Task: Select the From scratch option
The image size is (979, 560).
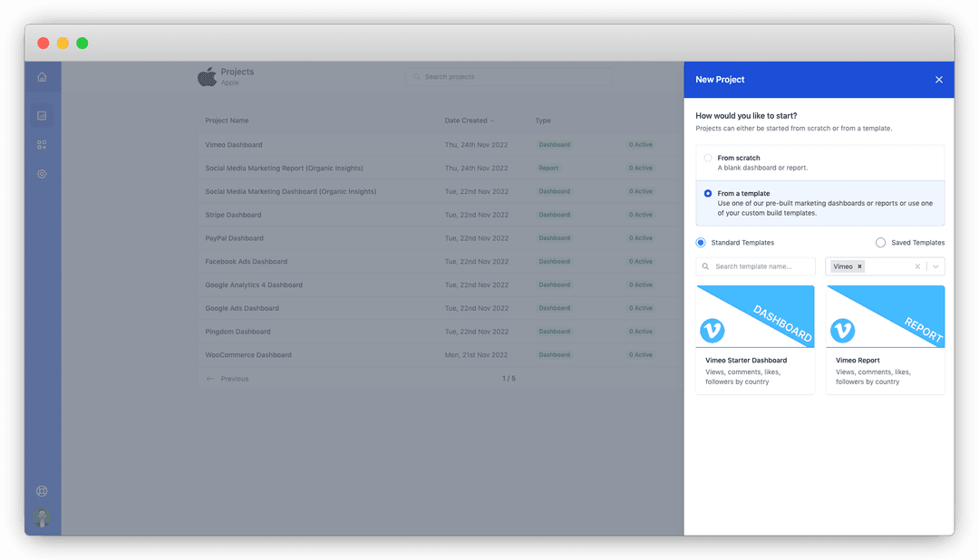Action: click(819, 163)
